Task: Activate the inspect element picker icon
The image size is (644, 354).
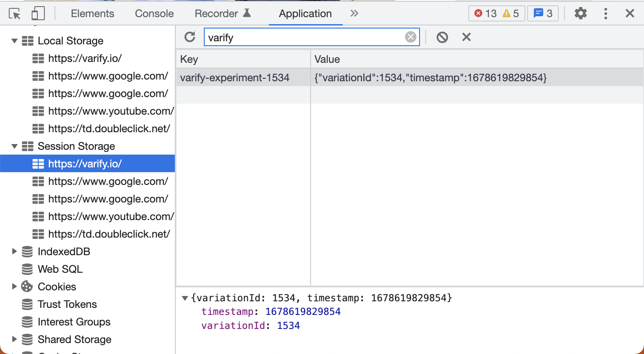Action: [15, 14]
